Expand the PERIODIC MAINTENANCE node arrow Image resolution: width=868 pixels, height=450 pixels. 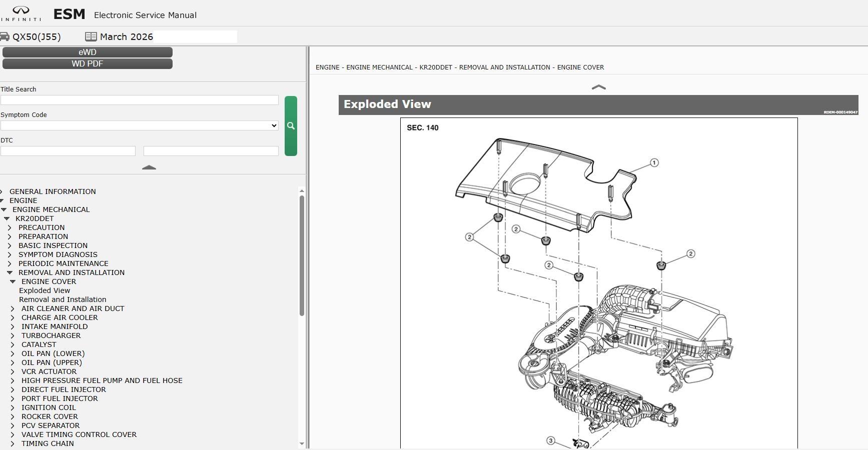(10, 263)
